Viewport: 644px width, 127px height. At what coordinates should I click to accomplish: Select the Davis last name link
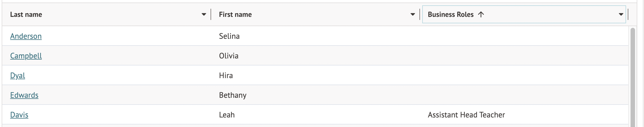[19, 115]
